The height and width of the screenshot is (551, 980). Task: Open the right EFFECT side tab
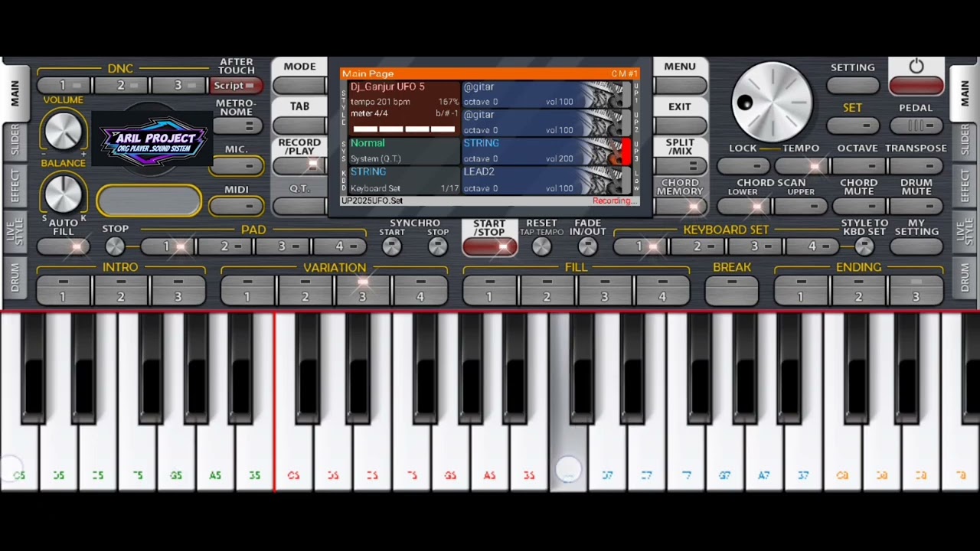965,184
